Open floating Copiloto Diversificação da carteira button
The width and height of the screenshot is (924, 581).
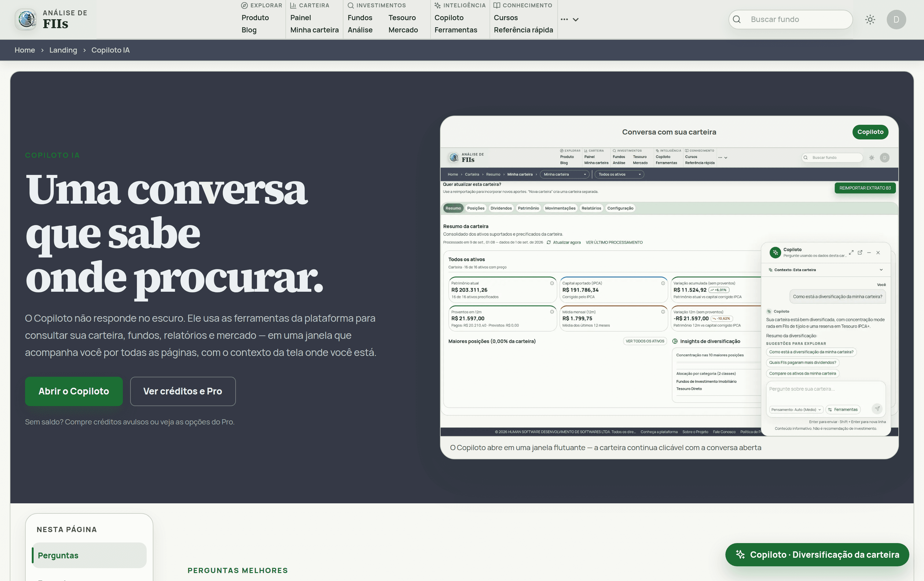[817, 554]
